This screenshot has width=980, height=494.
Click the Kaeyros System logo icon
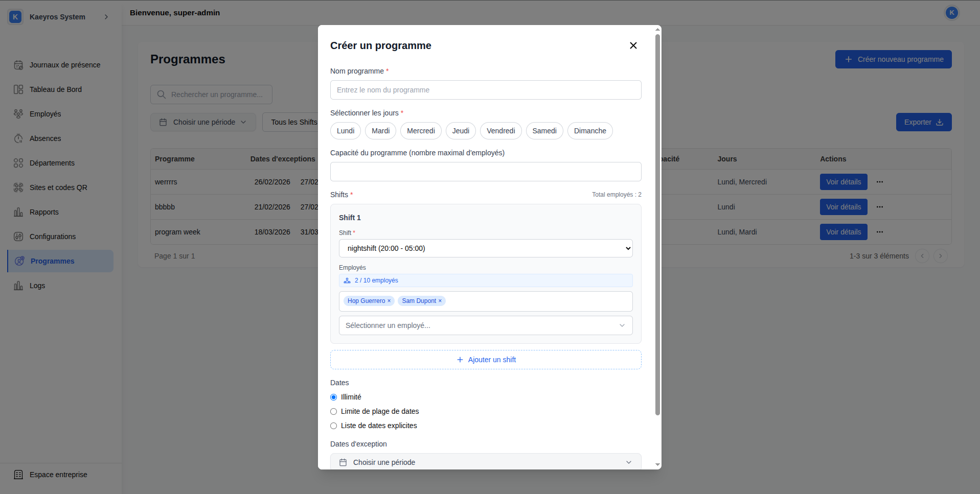(x=15, y=17)
